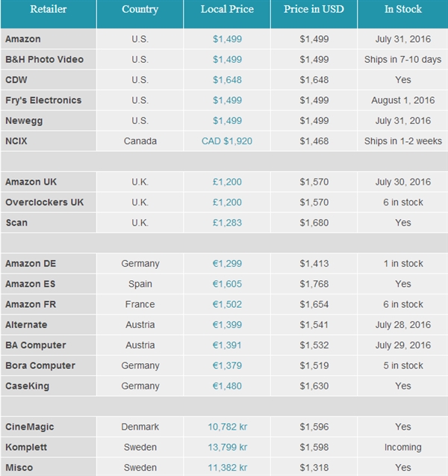Open Overclockers UK £1,200 price link

point(227,203)
